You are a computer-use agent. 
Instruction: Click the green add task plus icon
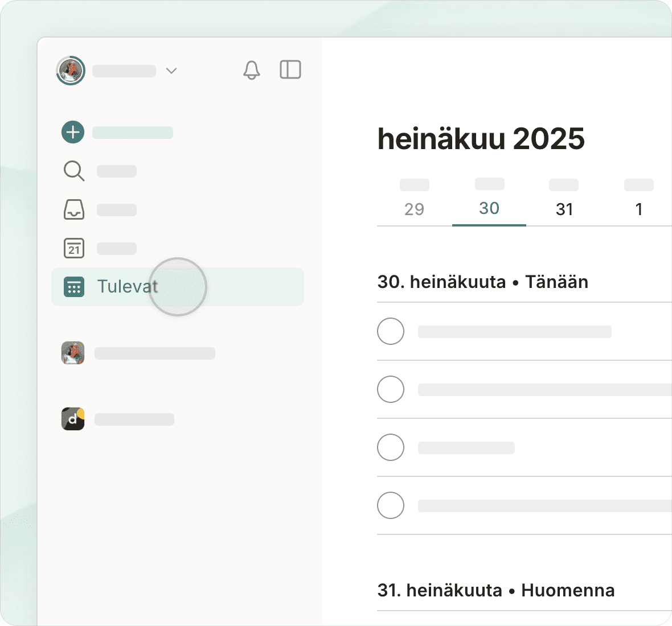73,132
